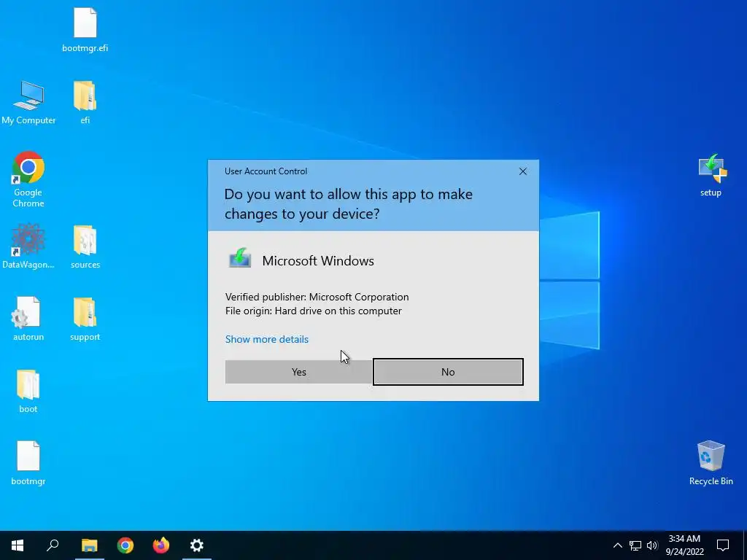Screen dimensions: 747x560
Task: Launch the Google Chrome desktop shortcut
Action: point(28,179)
